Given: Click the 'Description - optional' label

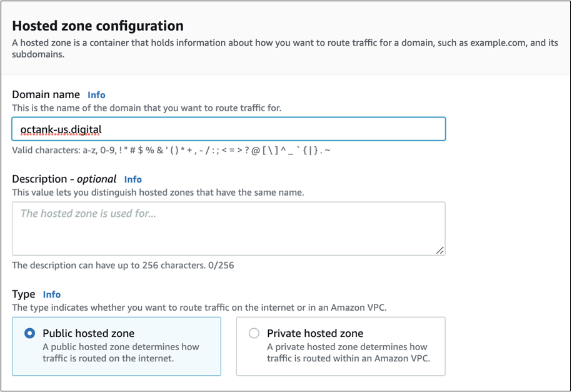Looking at the screenshot, I should coord(64,179).
